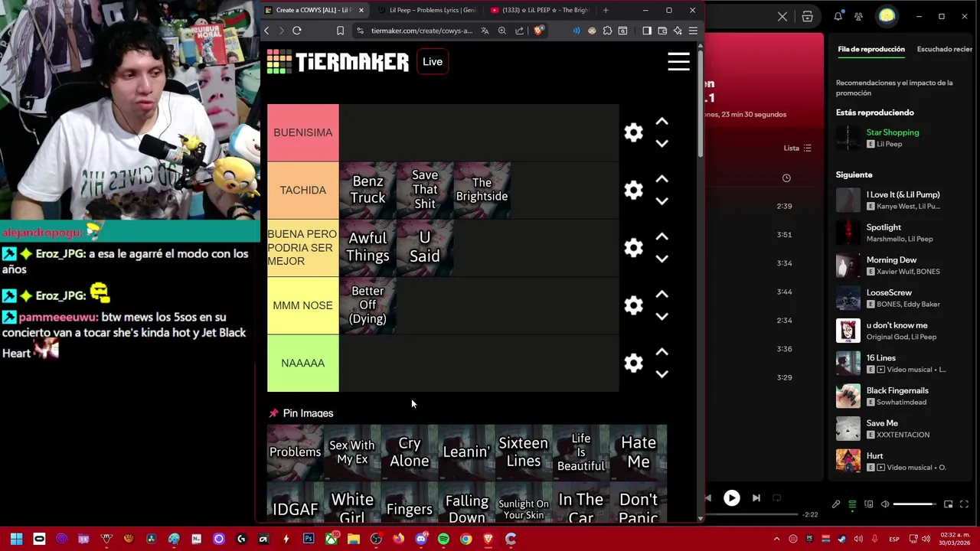Open browser extensions puzzle icon

pos(607,31)
